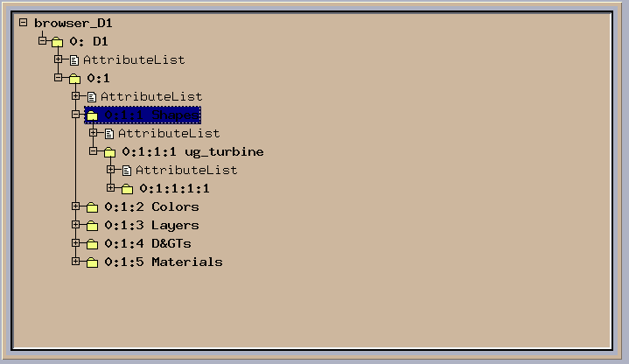Collapse the browser_D1 root node
This screenshot has height=364, width=629.
click(x=24, y=23)
